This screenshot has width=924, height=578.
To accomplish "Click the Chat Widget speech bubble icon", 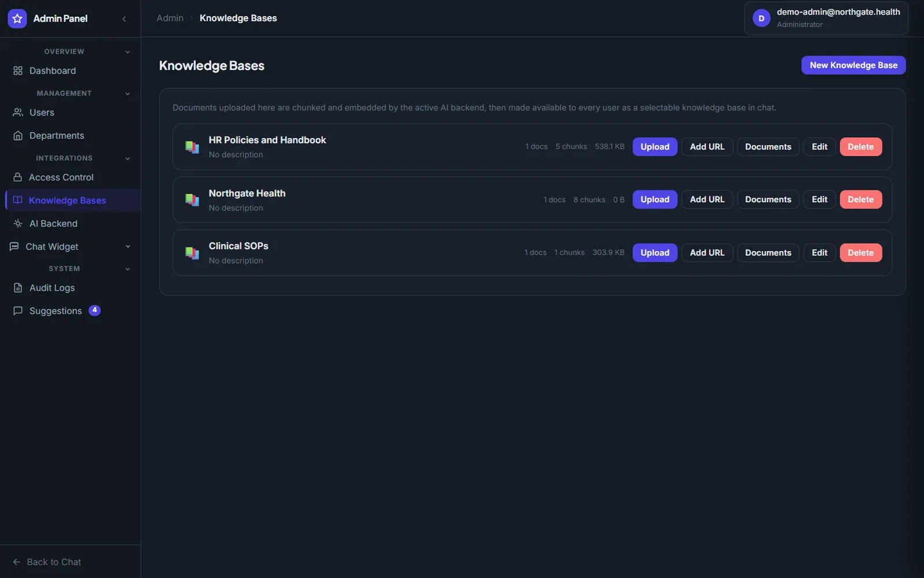I will pyautogui.click(x=14, y=246).
